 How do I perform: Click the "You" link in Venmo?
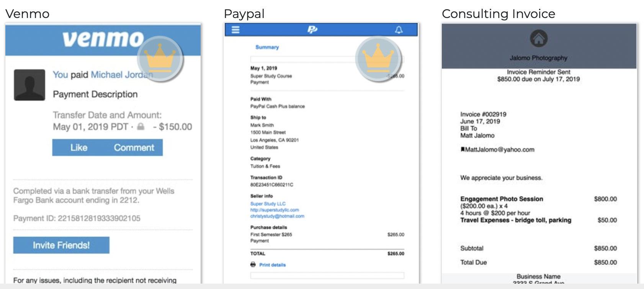[60, 75]
